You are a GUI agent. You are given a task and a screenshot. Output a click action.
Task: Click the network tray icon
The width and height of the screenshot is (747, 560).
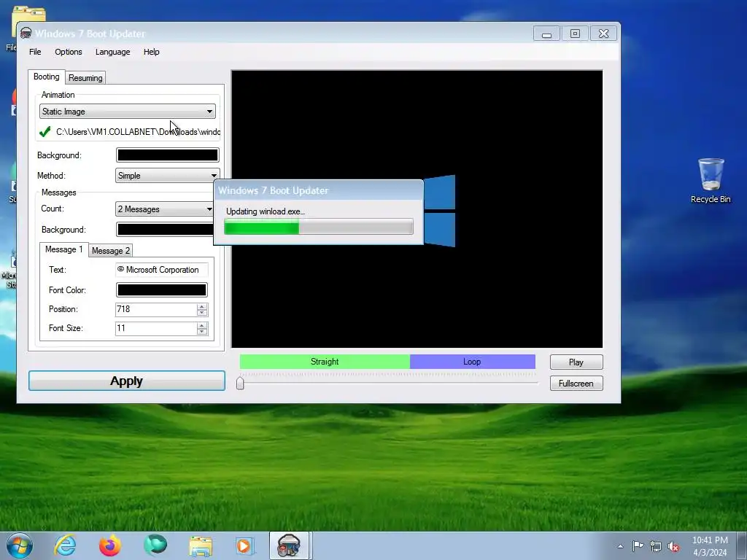(x=656, y=547)
